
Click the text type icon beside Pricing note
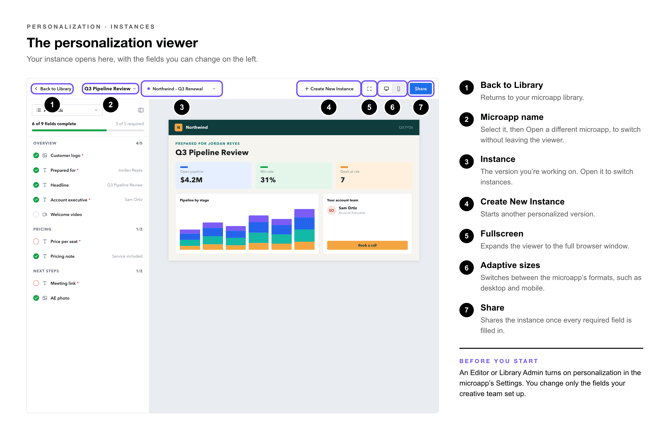[44, 256]
